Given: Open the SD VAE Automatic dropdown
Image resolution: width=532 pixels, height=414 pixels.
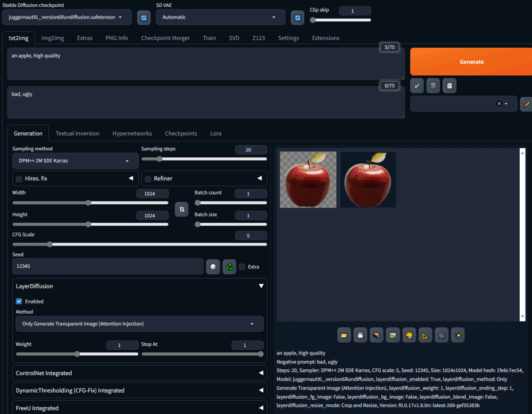Looking at the screenshot, I should (x=221, y=18).
